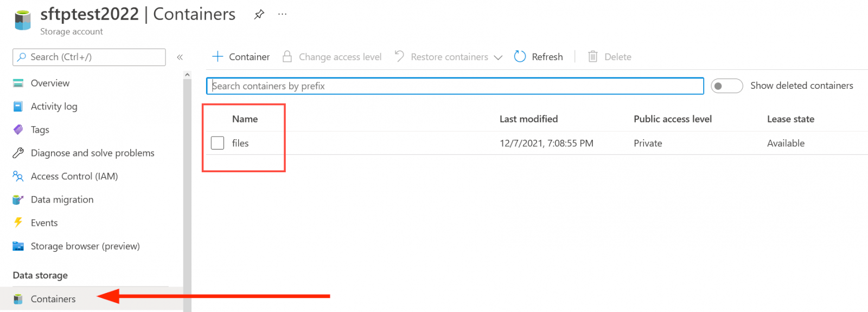
Task: Collapse the left navigation pane
Action: pyautogui.click(x=180, y=57)
